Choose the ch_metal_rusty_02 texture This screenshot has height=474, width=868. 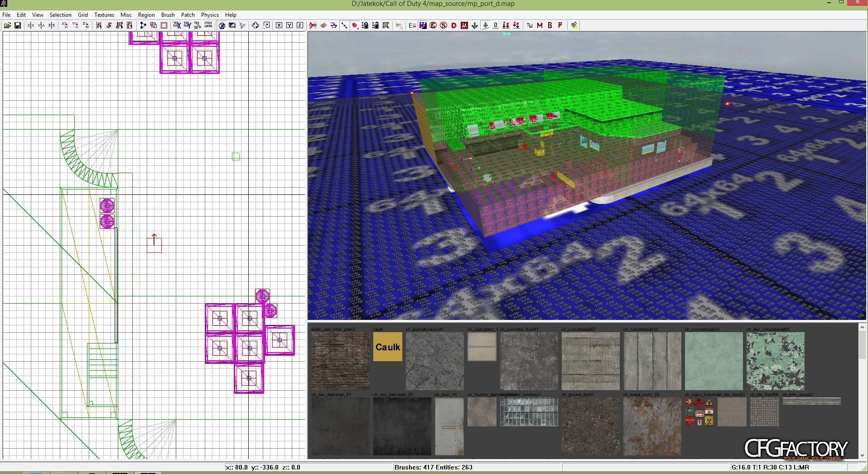pyautogui.click(x=652, y=426)
